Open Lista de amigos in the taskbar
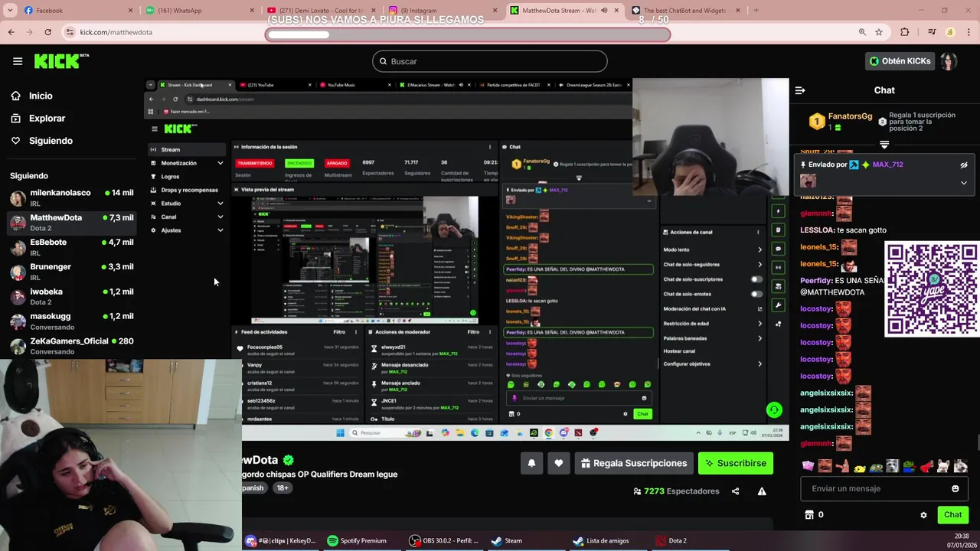980x551 pixels. coord(601,541)
